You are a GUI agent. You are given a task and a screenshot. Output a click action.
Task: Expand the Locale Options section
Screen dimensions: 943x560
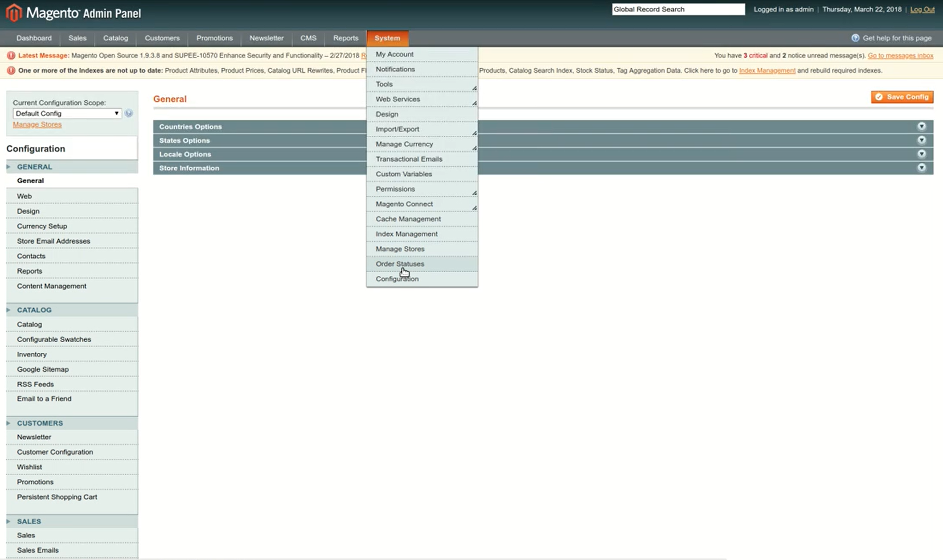185,154
